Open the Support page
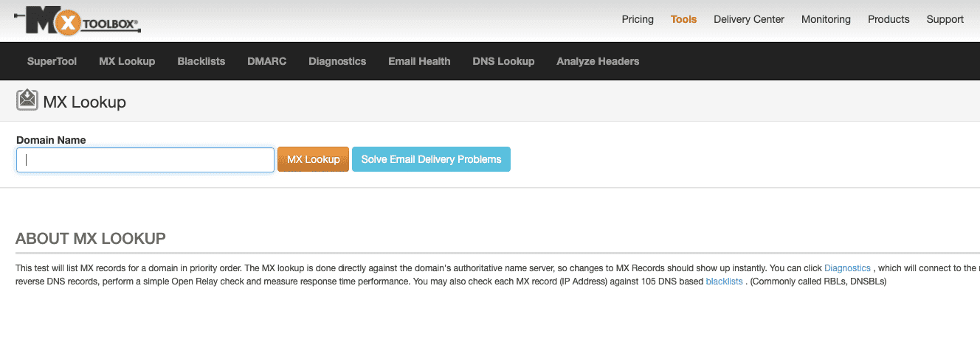The image size is (980, 353). 945,19
